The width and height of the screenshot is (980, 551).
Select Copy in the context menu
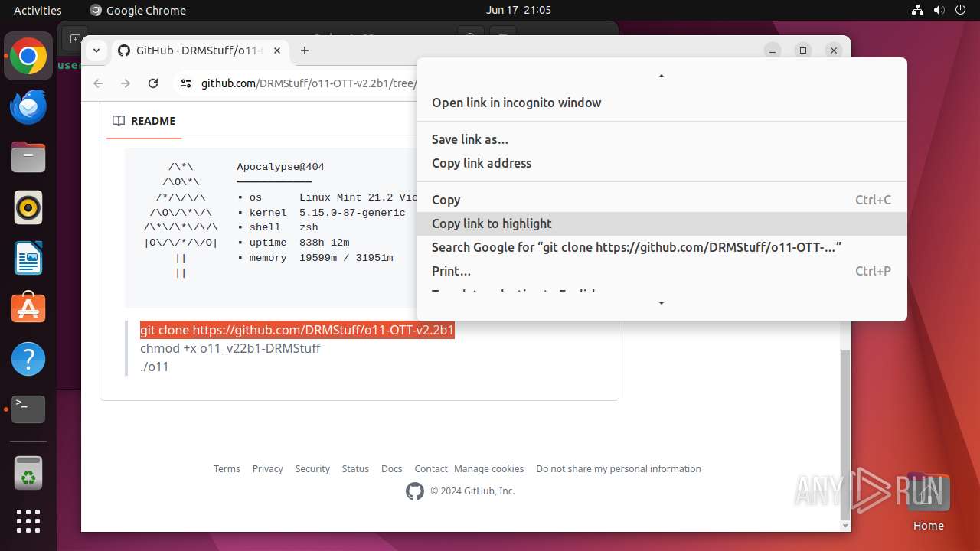click(661, 200)
